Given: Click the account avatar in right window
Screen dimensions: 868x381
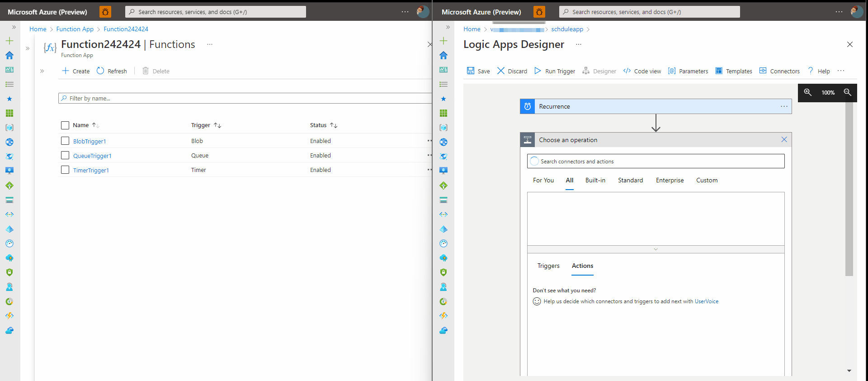Looking at the screenshot, I should (857, 12).
